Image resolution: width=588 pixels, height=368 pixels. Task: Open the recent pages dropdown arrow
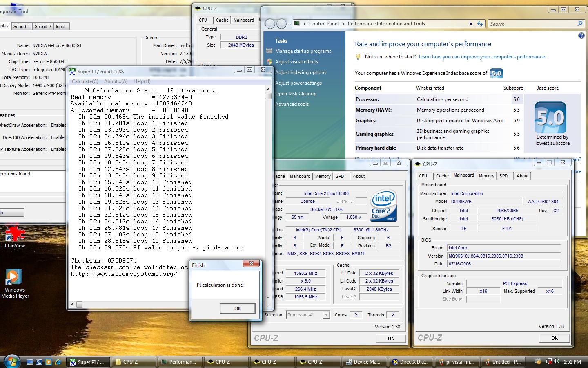[290, 24]
